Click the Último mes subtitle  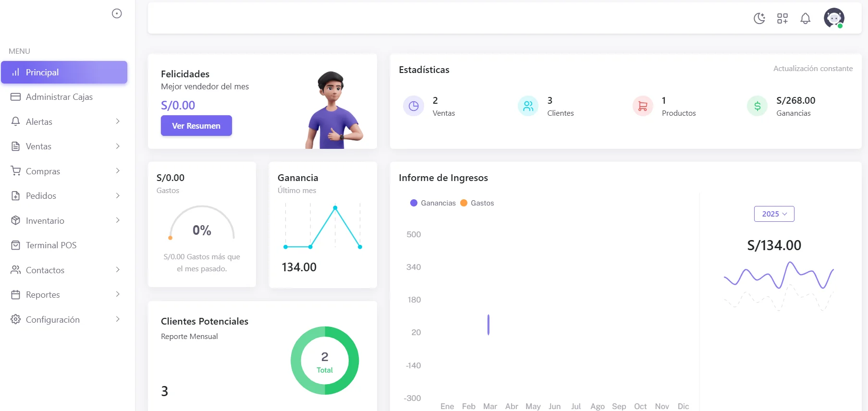tap(297, 191)
